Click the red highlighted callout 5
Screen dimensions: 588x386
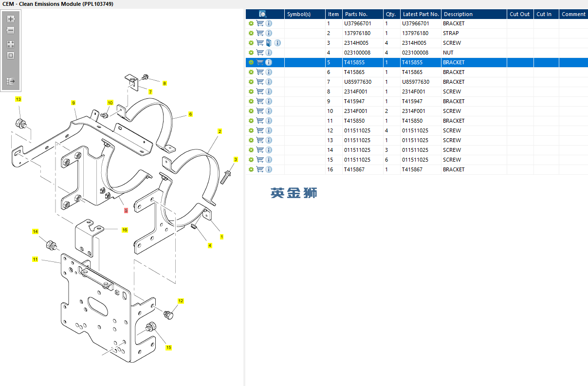point(126,211)
